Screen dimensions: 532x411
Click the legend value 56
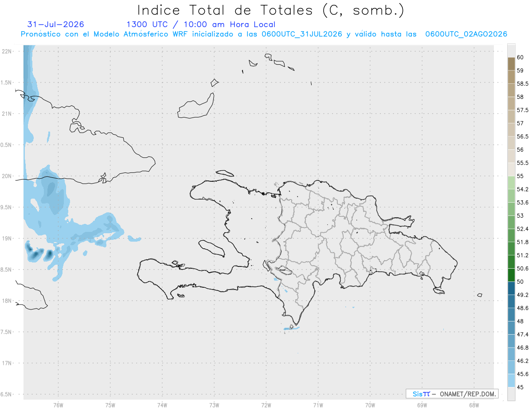point(520,150)
